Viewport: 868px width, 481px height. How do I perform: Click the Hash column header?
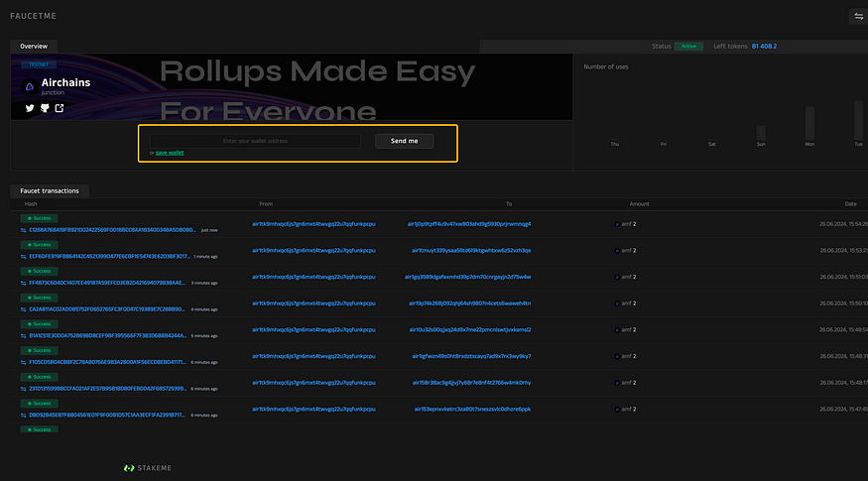click(x=31, y=204)
